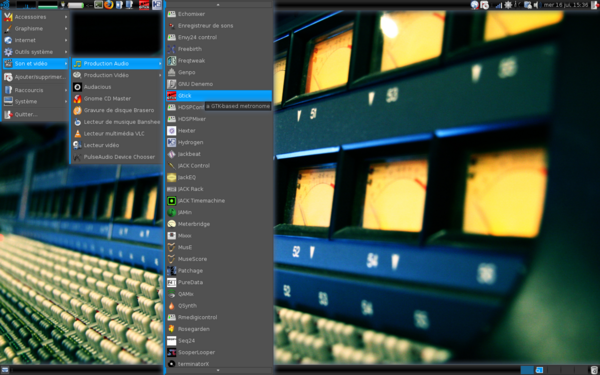The image size is (600, 375).
Task: Click the Freebirth icon
Action: pos(171,49)
